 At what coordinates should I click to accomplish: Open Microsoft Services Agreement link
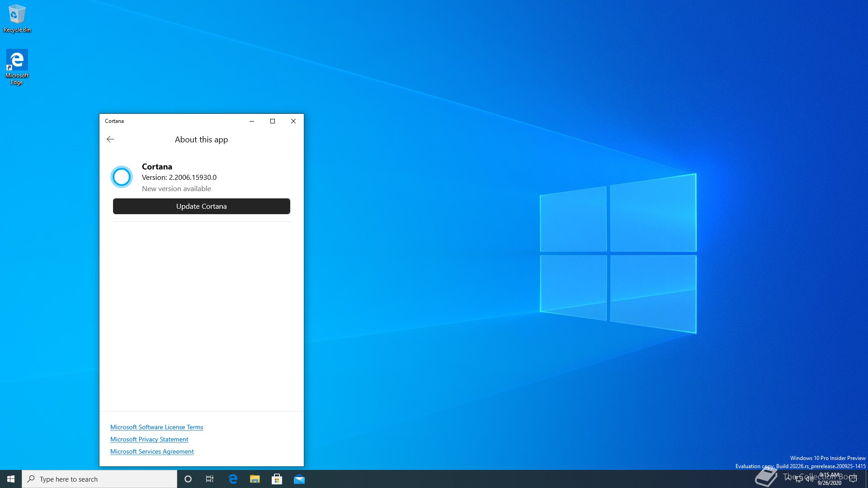(152, 451)
